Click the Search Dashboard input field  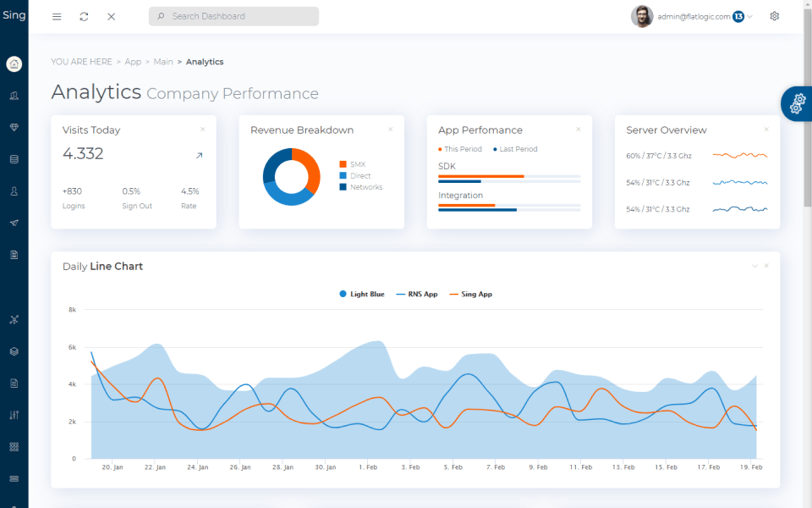click(233, 16)
